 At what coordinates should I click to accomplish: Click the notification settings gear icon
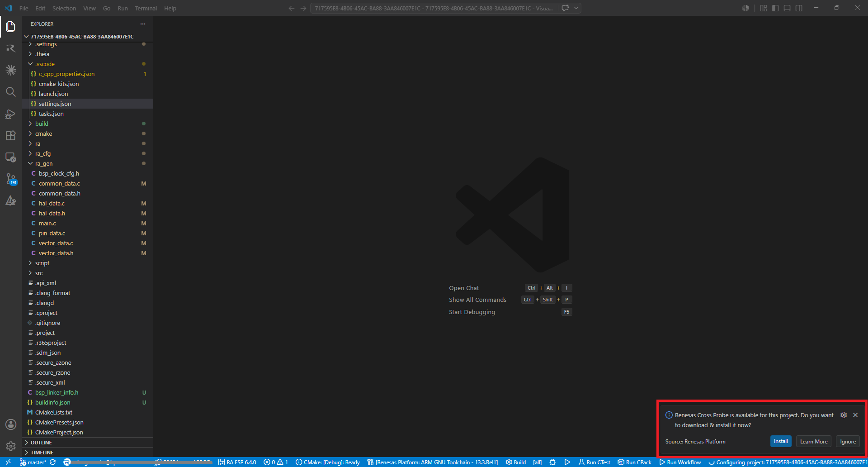point(844,415)
